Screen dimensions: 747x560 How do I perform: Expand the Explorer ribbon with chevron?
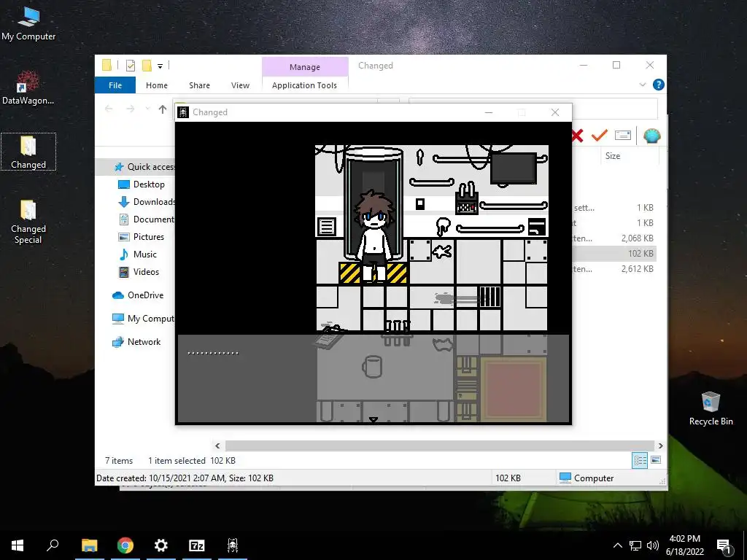[x=642, y=85]
